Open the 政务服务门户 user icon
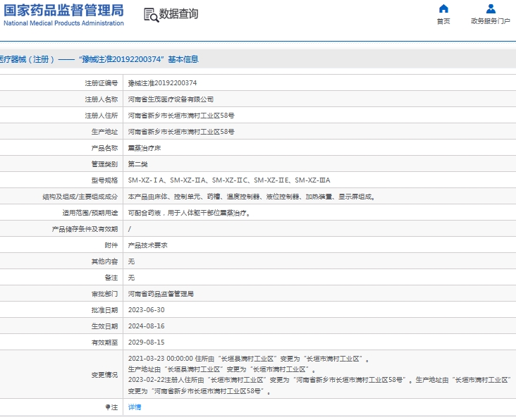 (x=491, y=8)
